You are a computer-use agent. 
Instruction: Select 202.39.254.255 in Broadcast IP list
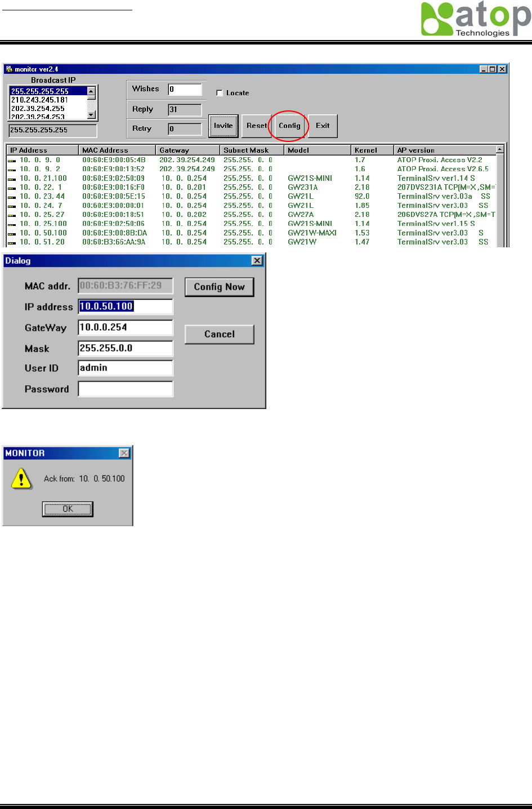(x=48, y=108)
